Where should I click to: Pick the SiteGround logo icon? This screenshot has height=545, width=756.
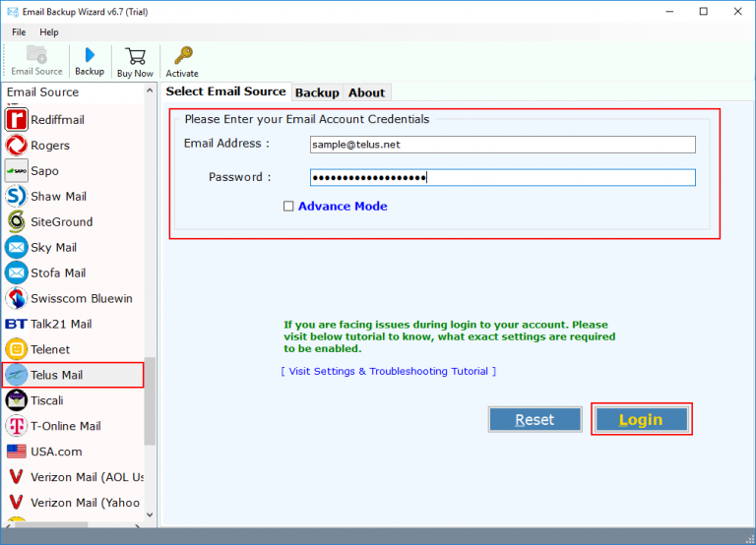coord(17,221)
